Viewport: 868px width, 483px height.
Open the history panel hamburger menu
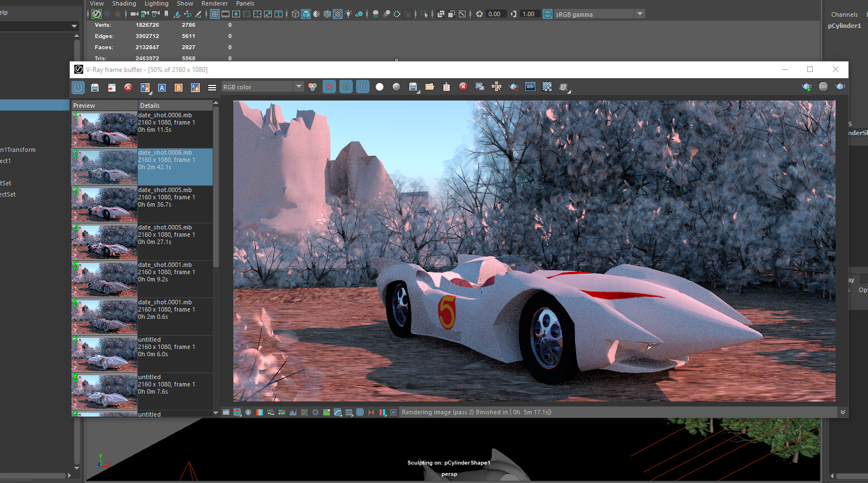click(212, 87)
